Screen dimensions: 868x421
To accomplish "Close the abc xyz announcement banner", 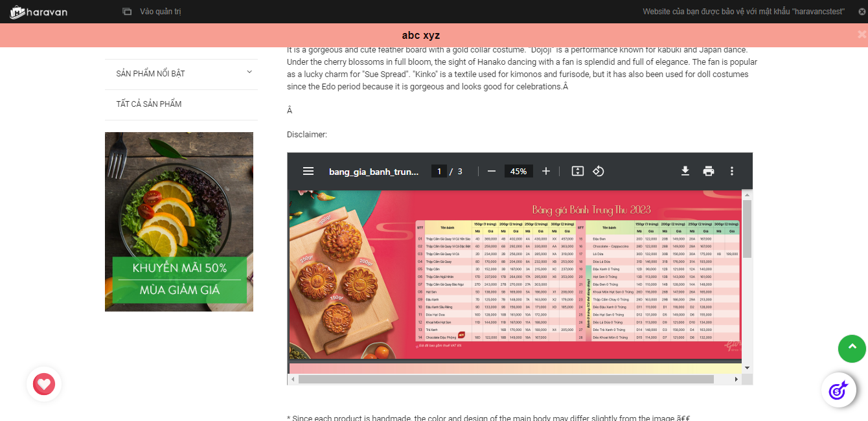I will point(862,35).
